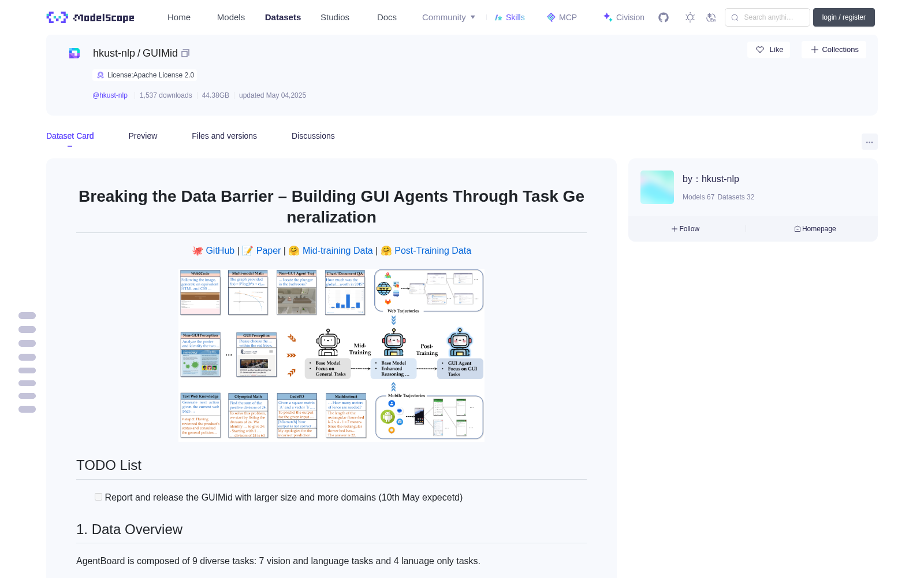
Task: Click the 'updated May 04,2025' text
Action: [273, 95]
